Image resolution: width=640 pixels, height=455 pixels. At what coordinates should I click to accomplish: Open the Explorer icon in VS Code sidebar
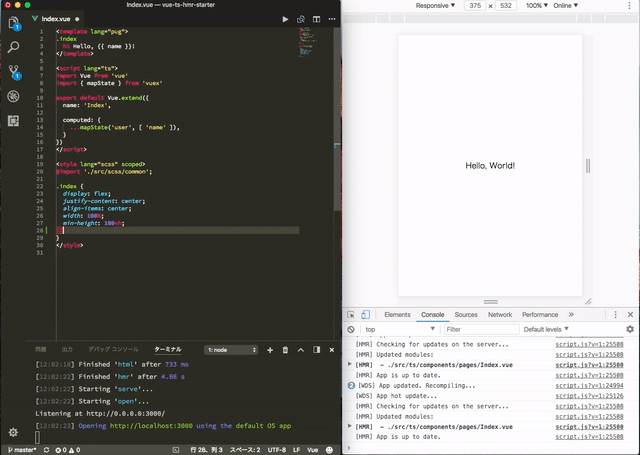click(x=13, y=23)
